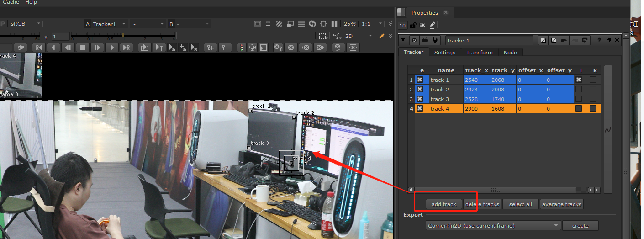Check the T checkbox for track 4

click(x=579, y=109)
